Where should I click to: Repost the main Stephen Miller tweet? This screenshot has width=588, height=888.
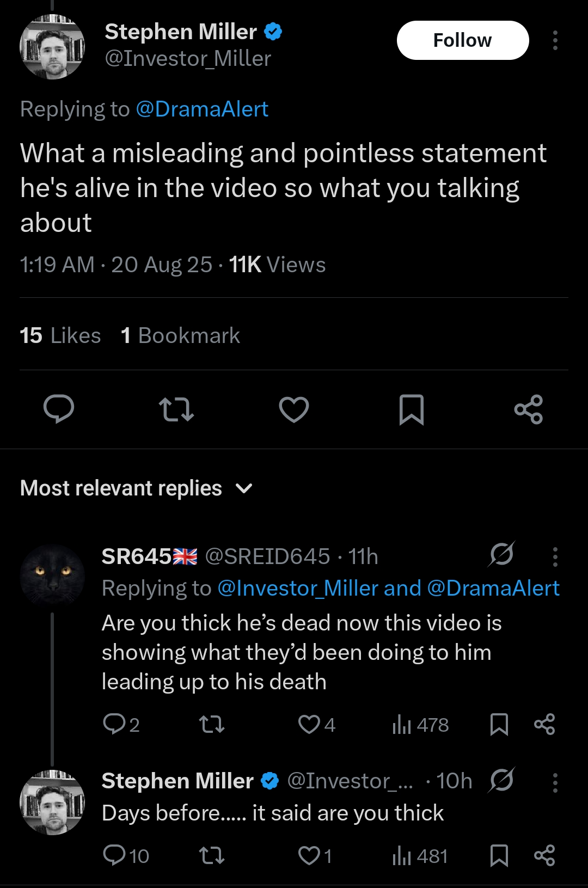[176, 409]
